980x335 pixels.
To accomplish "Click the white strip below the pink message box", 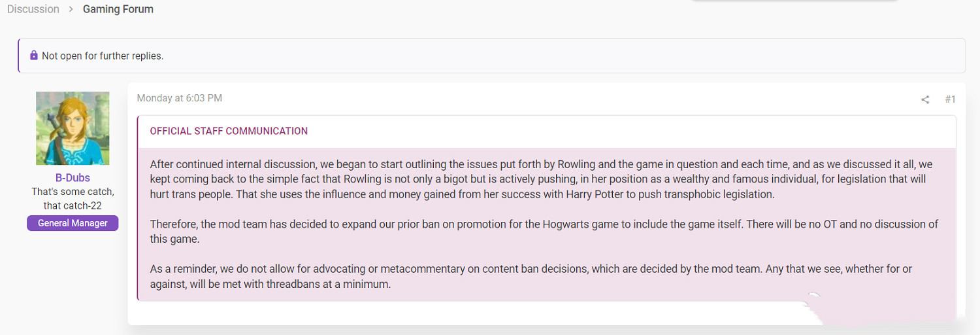I will click(457, 313).
